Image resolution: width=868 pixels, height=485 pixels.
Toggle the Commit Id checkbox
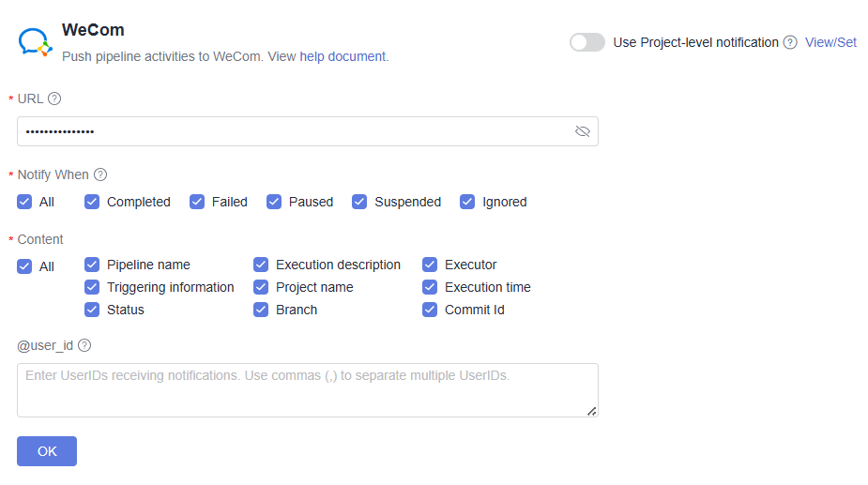(430, 310)
